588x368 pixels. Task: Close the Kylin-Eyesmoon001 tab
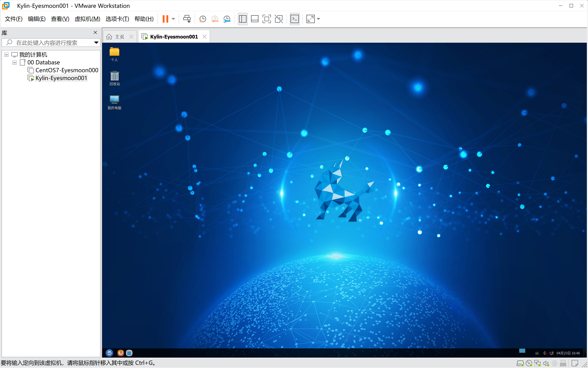click(204, 36)
